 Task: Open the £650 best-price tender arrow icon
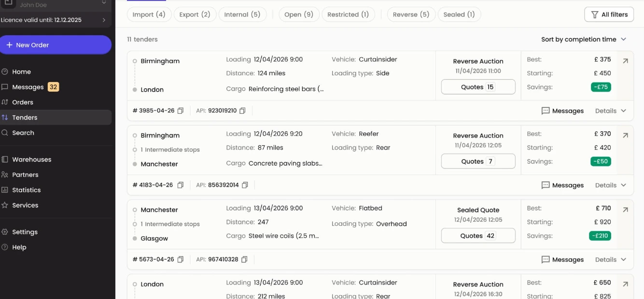pos(625,284)
